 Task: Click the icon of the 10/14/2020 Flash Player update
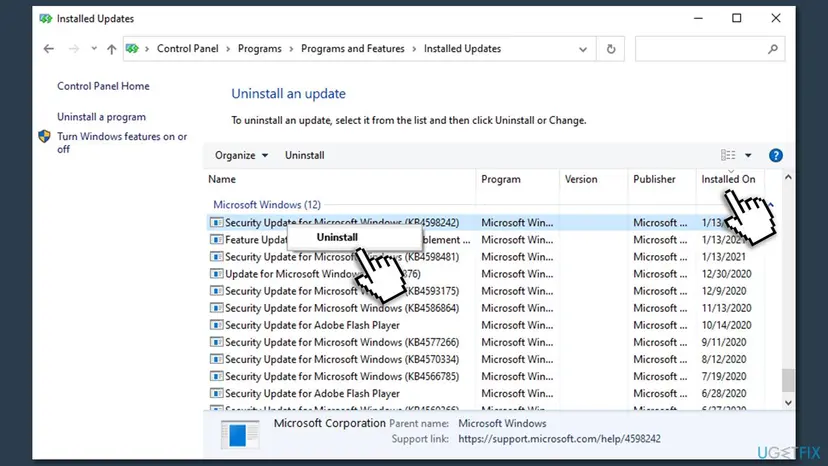217,325
